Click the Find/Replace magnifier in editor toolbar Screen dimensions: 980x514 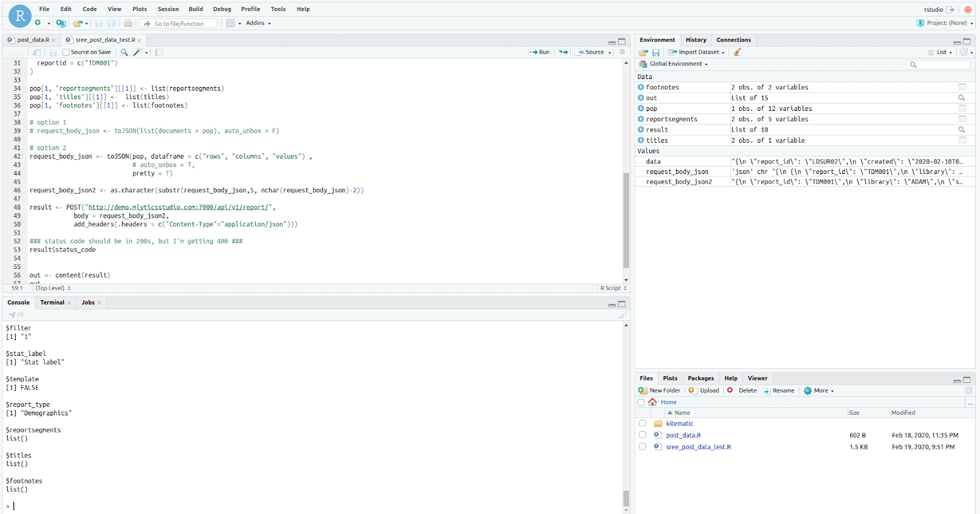point(124,52)
